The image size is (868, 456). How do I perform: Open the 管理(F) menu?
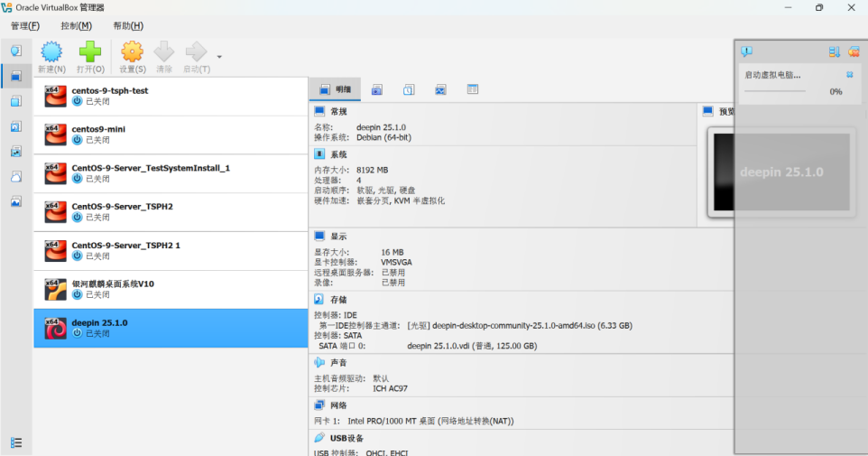25,25
